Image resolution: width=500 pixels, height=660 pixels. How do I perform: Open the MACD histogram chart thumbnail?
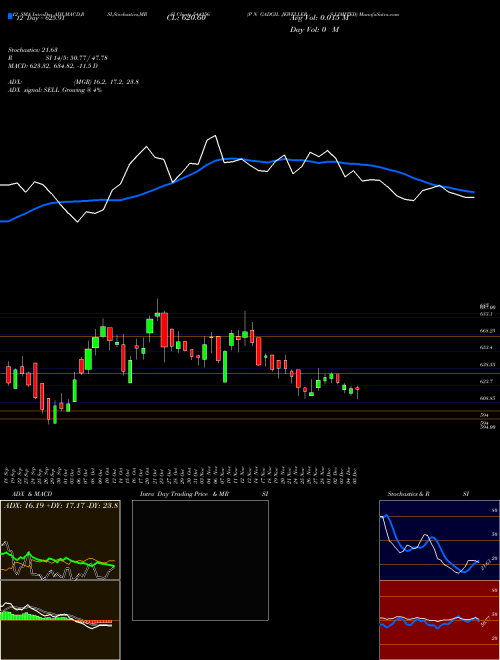coord(60,620)
